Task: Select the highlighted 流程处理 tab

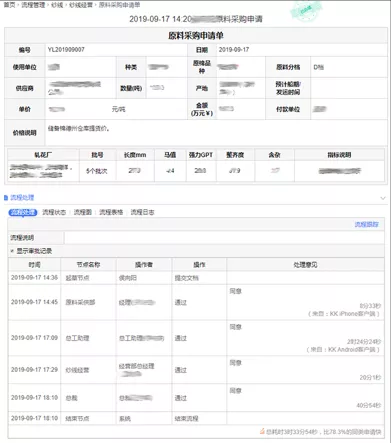Action: pyautogui.click(x=23, y=212)
